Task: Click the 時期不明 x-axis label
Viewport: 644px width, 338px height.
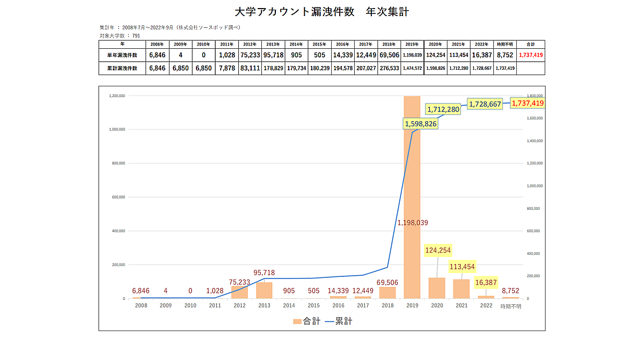Action: [510, 306]
